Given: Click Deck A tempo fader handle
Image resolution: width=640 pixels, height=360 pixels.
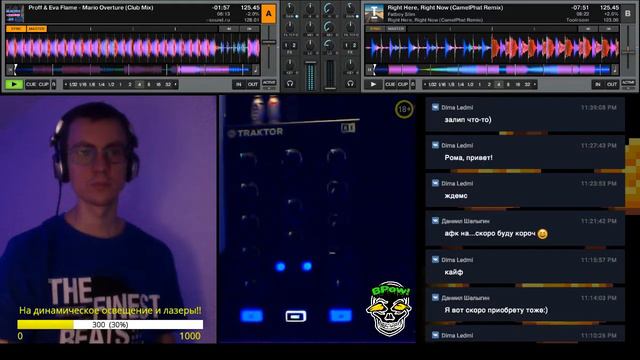Looking at the screenshot, I should point(269,42).
